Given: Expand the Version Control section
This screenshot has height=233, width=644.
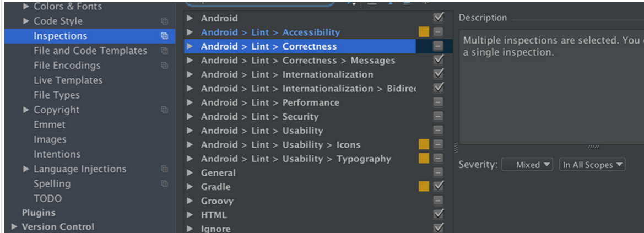Looking at the screenshot, I should point(15,227).
